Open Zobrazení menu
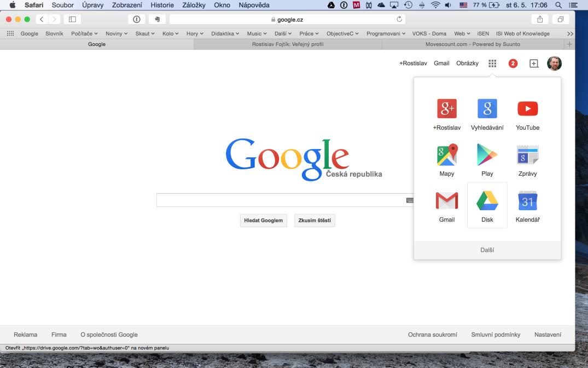The width and height of the screenshot is (588, 368). pos(127,5)
